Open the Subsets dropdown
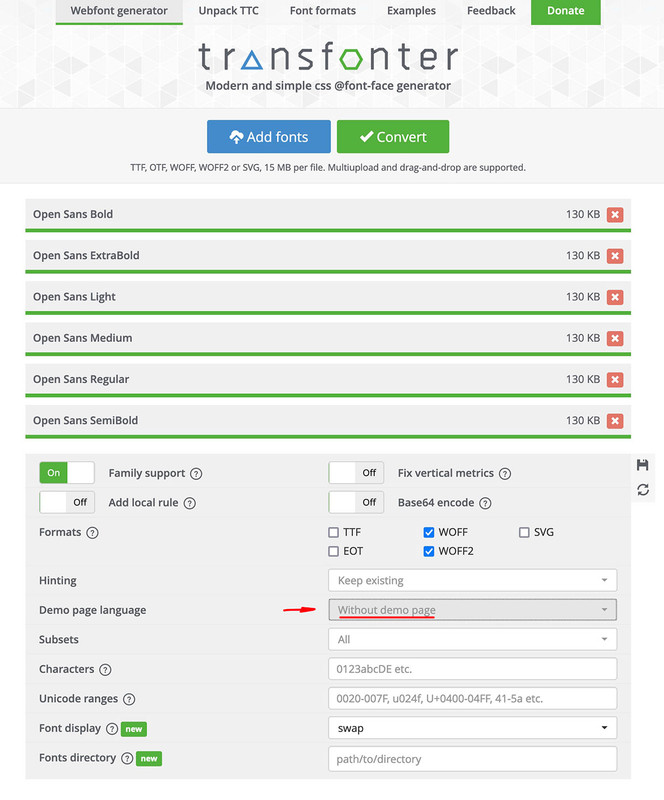Viewport: 664px width, 800px height. pos(473,640)
